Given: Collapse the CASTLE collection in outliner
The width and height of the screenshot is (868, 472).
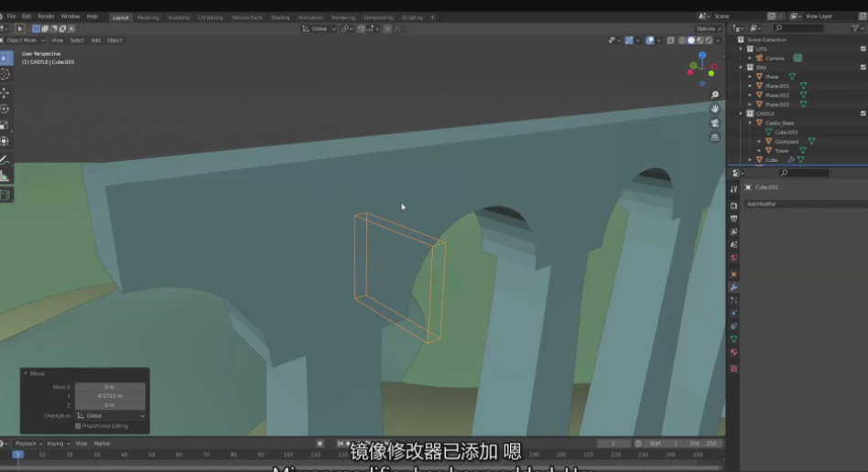Looking at the screenshot, I should 741,113.
